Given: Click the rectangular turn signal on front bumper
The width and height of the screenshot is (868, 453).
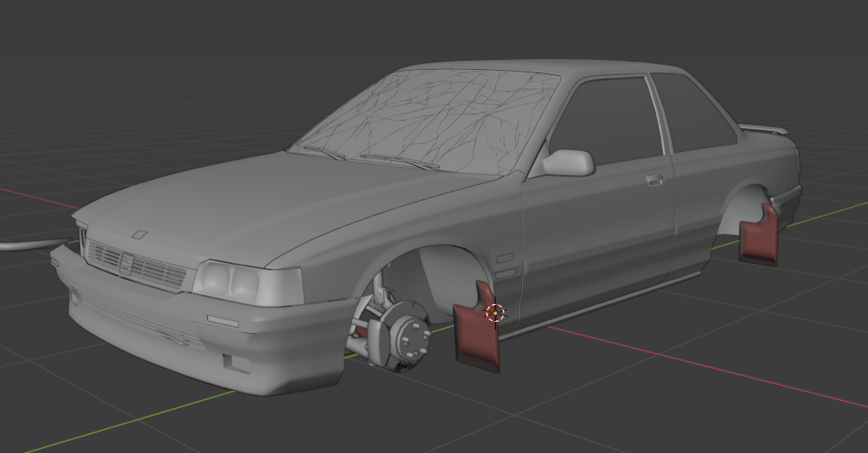Looking at the screenshot, I should click(x=222, y=321).
